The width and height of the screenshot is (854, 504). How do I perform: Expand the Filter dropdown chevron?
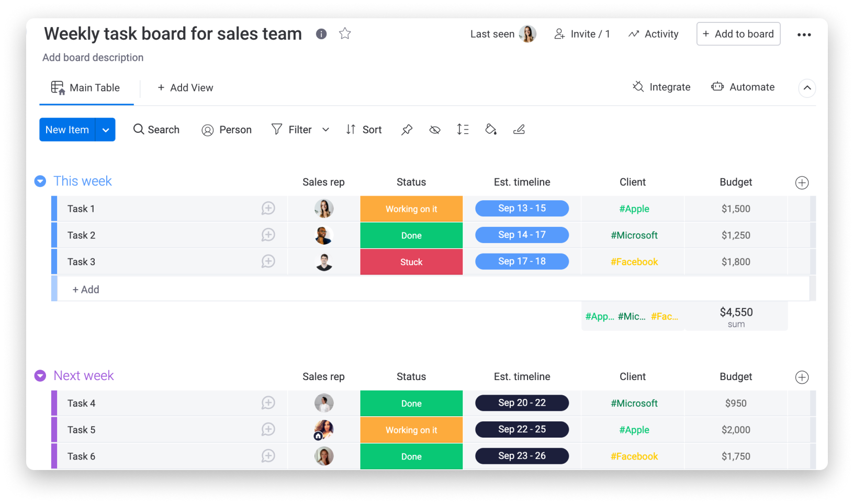pyautogui.click(x=325, y=130)
